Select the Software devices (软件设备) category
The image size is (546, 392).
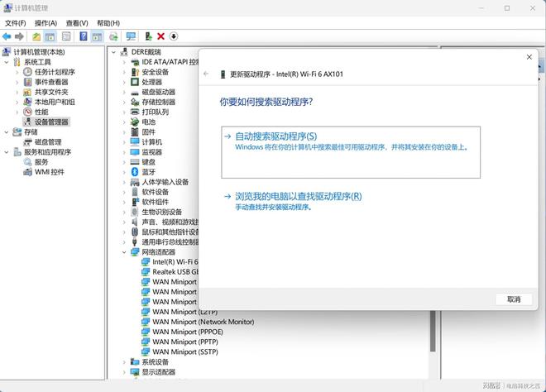155,192
